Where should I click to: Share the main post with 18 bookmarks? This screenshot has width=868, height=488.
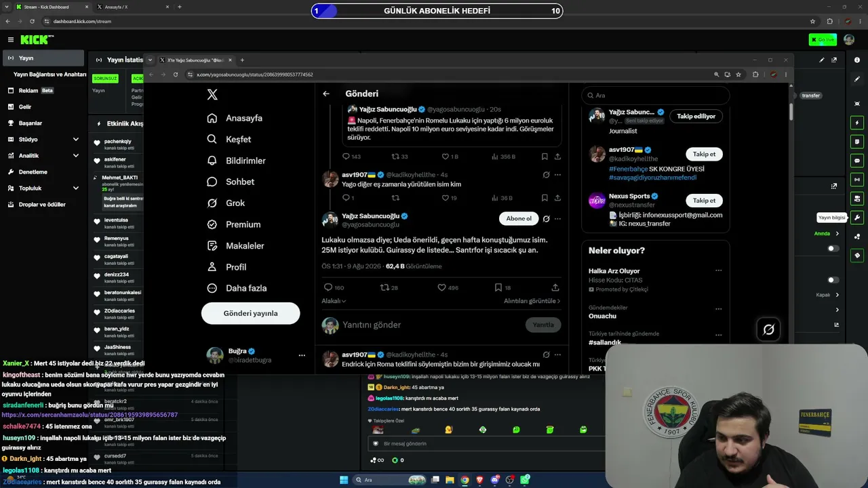(x=555, y=287)
